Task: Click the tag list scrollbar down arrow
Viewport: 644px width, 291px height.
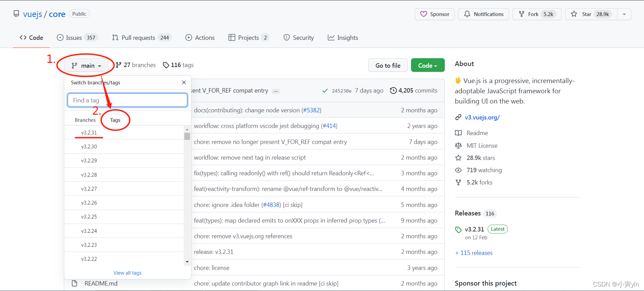Action: pos(187,262)
